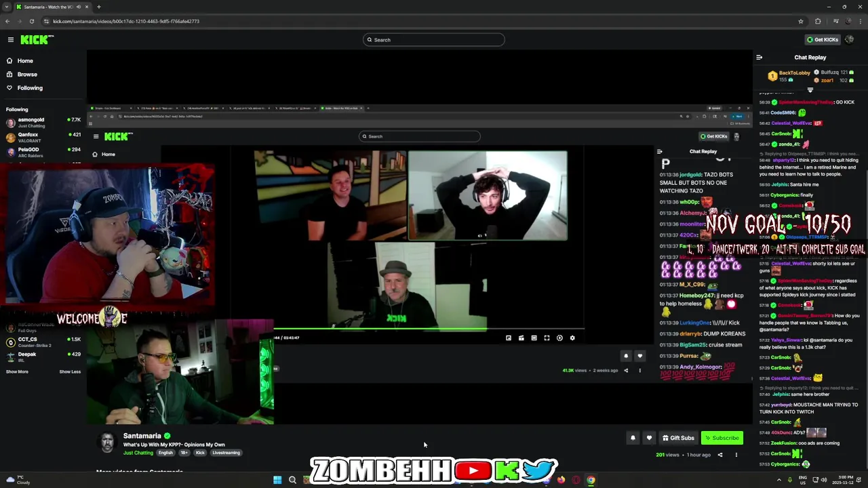This screenshot has width=868, height=488.
Task: Select the English tag
Action: (x=165, y=453)
